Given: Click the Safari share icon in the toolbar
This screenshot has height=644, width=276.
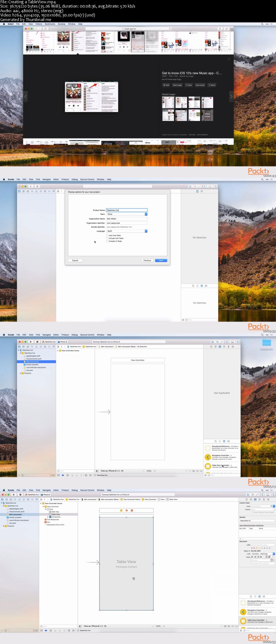Looking at the screenshot, I should tap(220, 29).
